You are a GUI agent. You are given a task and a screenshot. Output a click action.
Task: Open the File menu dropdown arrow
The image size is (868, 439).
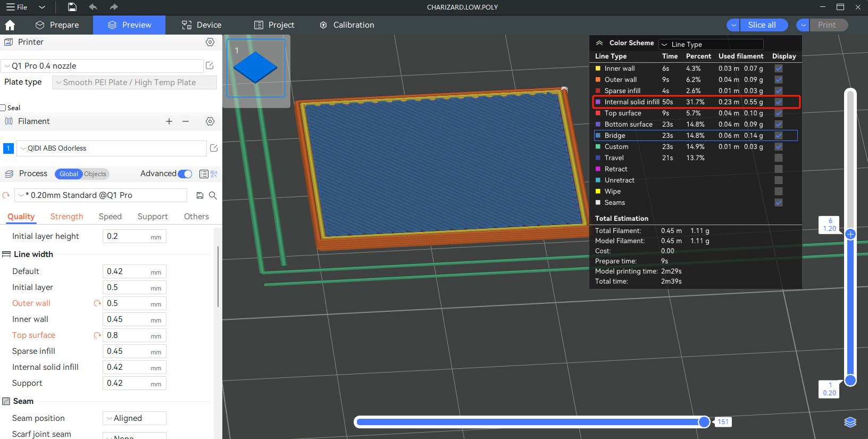pyautogui.click(x=42, y=7)
